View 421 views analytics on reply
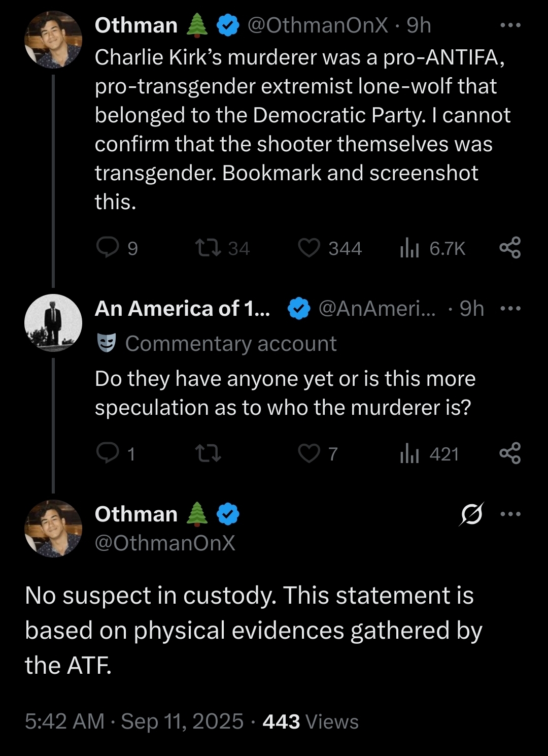This screenshot has height=756, width=548. click(409, 453)
